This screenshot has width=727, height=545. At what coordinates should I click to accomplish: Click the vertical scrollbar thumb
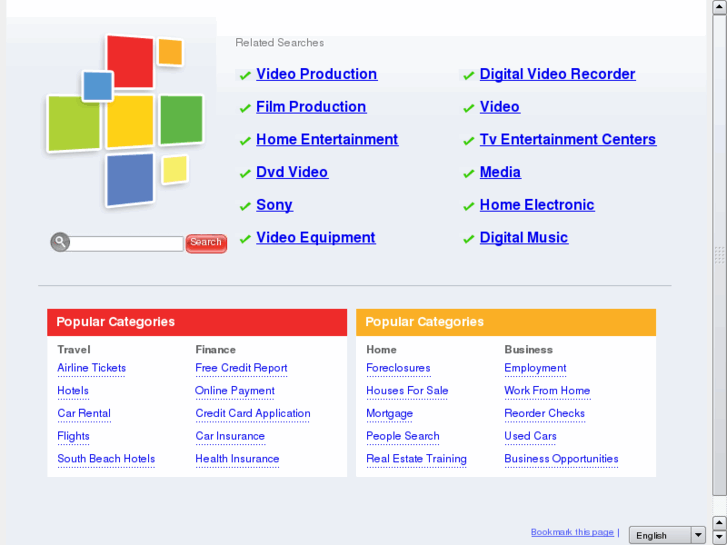(719, 255)
